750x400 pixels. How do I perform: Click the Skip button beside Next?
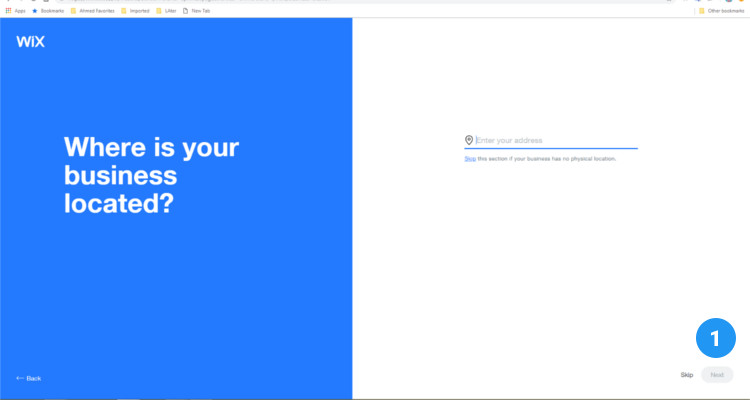pyautogui.click(x=687, y=375)
